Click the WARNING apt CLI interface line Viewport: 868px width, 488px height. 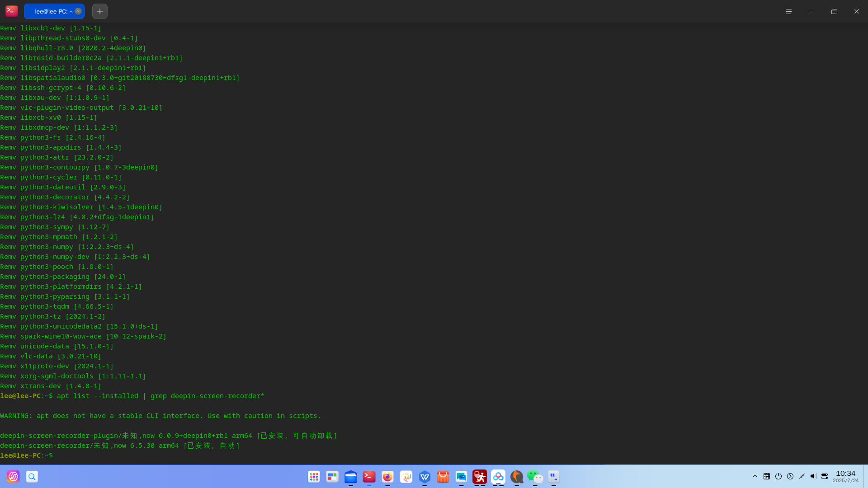[x=160, y=416]
